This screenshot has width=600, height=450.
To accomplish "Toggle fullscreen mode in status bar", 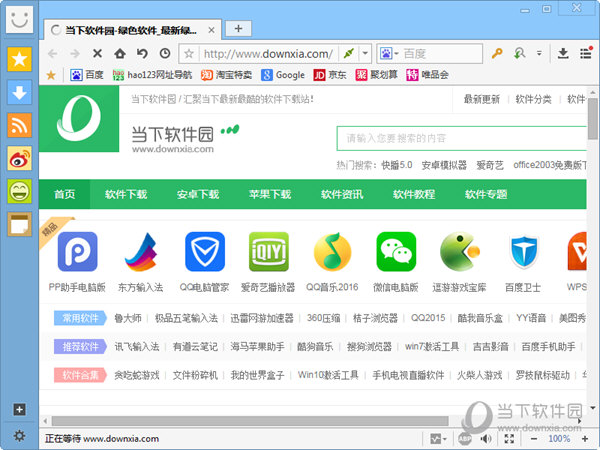I will [508, 438].
